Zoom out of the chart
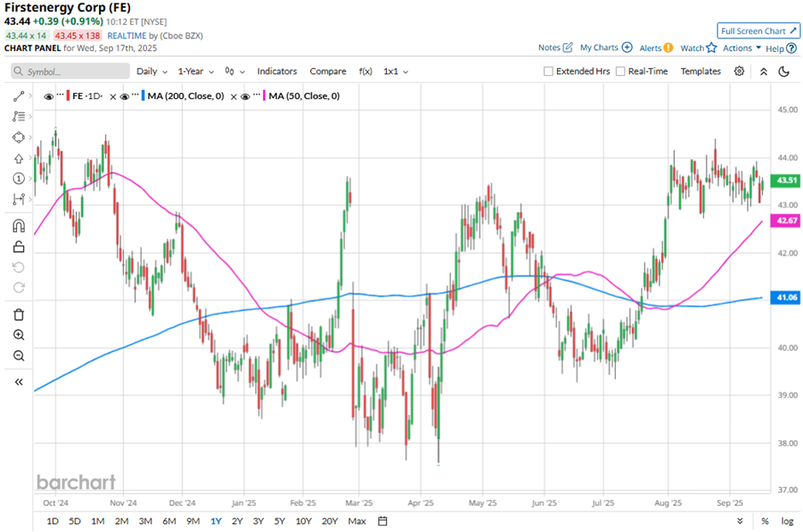The image size is (803, 532). point(19,355)
